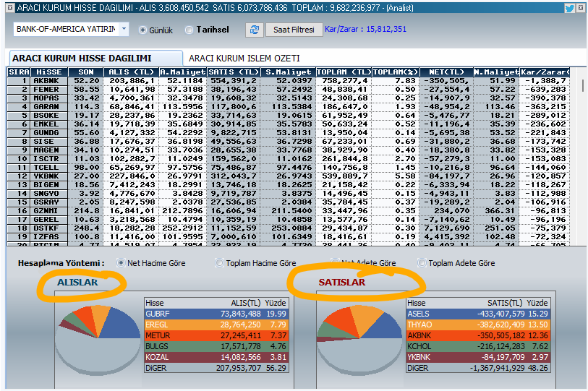Click the NET(TL) column header
Viewport: 588px width, 391px height.
pos(446,72)
